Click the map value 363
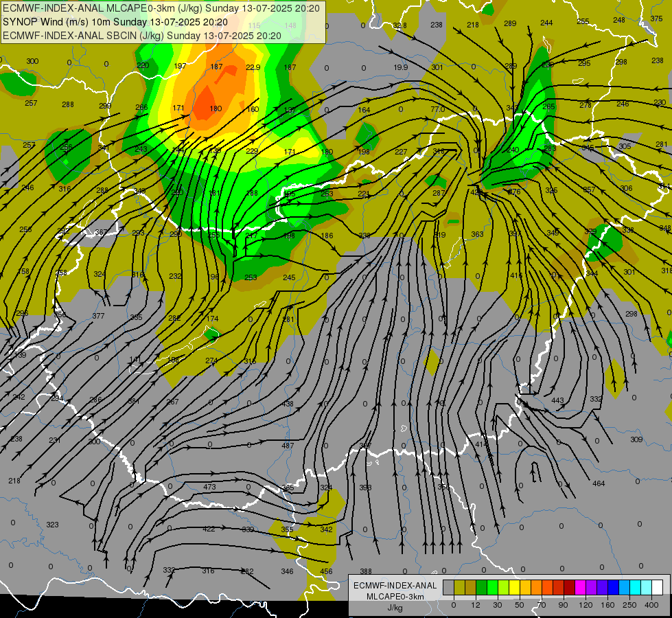Image resolution: width=672 pixels, height=618 pixels. click(x=477, y=233)
